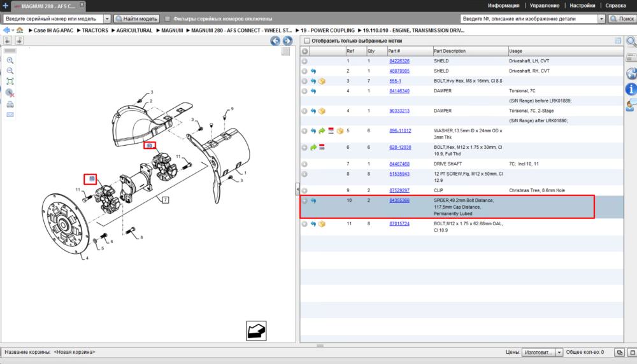Sort by the Part Description column header
Screen dimensions: 637x364
point(470,51)
